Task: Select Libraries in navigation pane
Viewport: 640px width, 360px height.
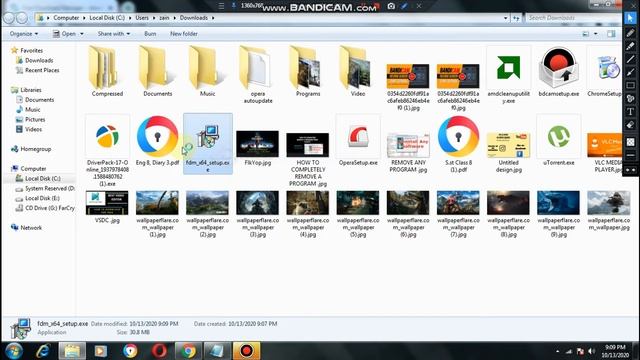Action: [x=31, y=90]
